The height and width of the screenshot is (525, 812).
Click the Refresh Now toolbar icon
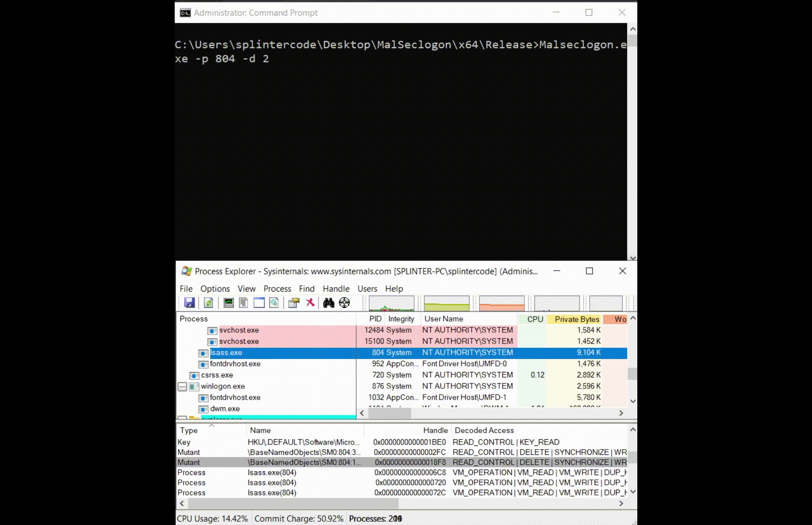pyautogui.click(x=208, y=303)
